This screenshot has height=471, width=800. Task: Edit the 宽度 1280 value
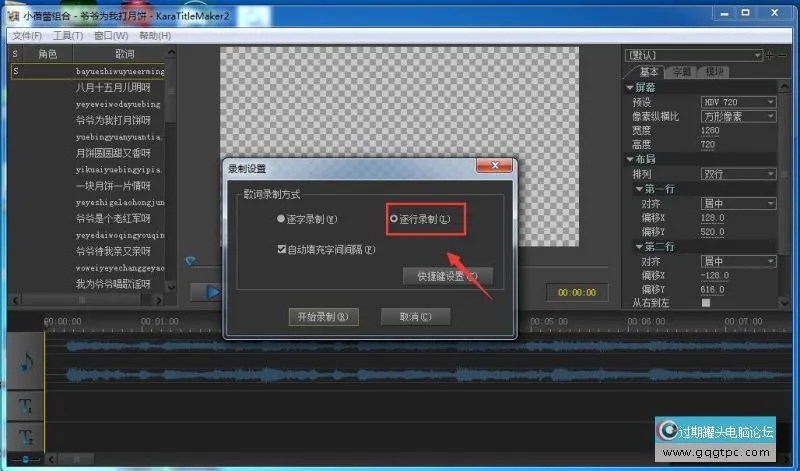coord(710,130)
